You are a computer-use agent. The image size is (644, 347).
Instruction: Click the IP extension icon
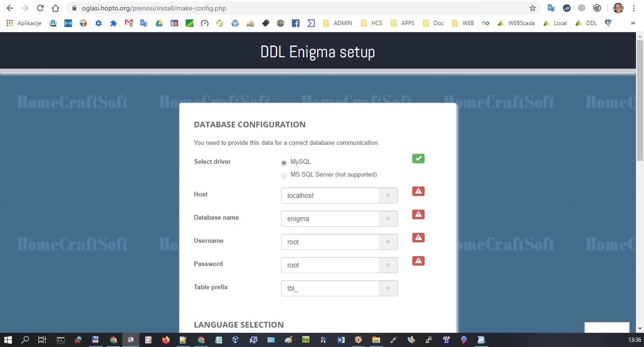pyautogui.click(x=567, y=8)
